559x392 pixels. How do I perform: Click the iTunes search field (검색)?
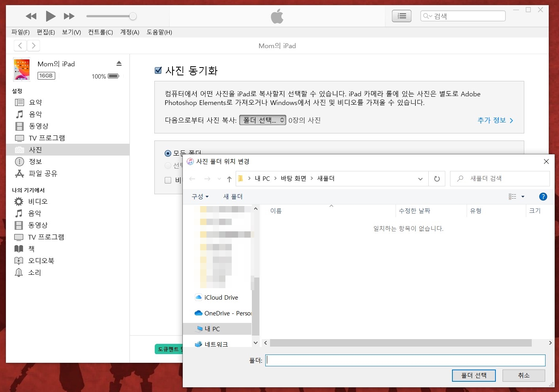tap(463, 16)
